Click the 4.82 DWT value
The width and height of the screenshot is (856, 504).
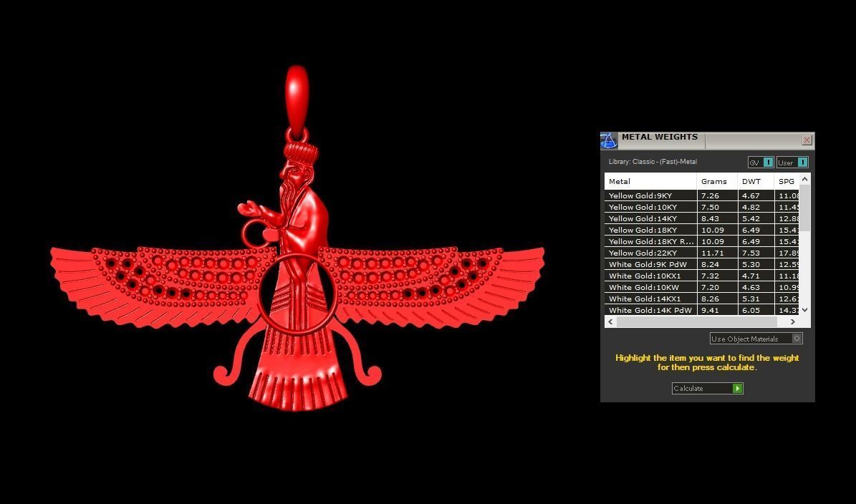(751, 207)
